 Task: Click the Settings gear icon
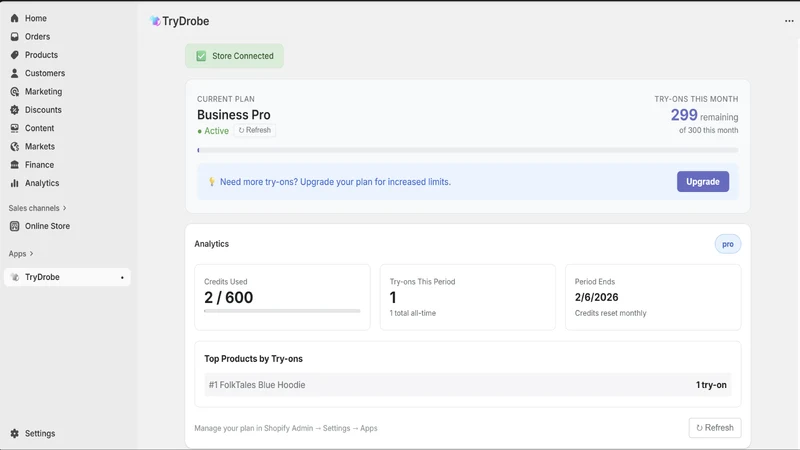[x=14, y=433]
